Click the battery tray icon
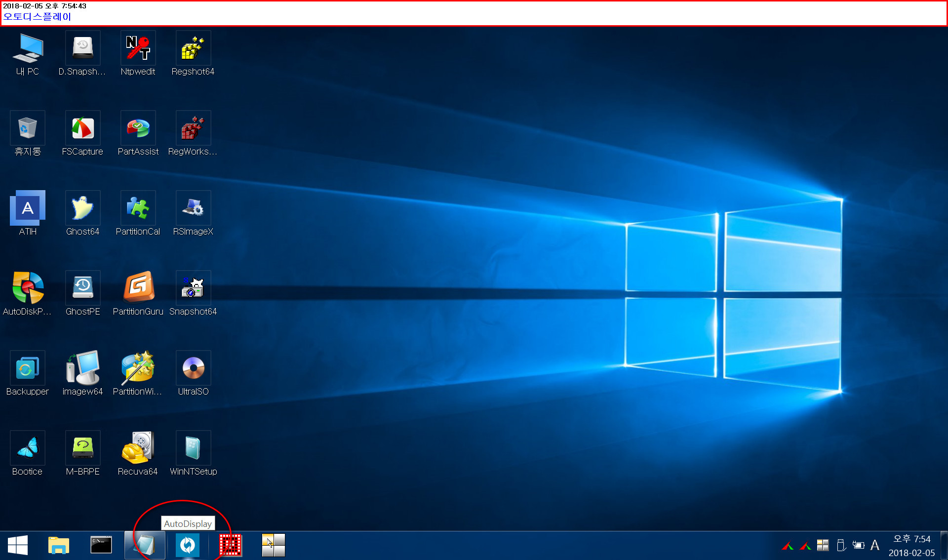The height and width of the screenshot is (560, 948). [x=859, y=545]
